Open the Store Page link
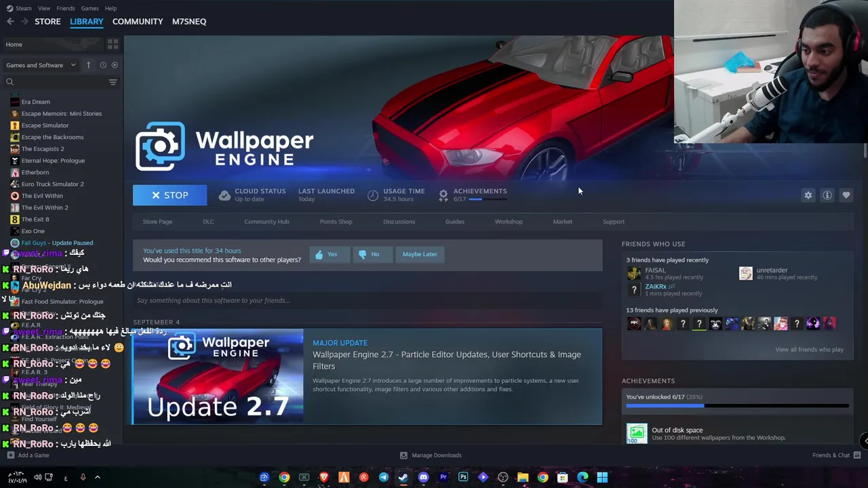 [157, 222]
